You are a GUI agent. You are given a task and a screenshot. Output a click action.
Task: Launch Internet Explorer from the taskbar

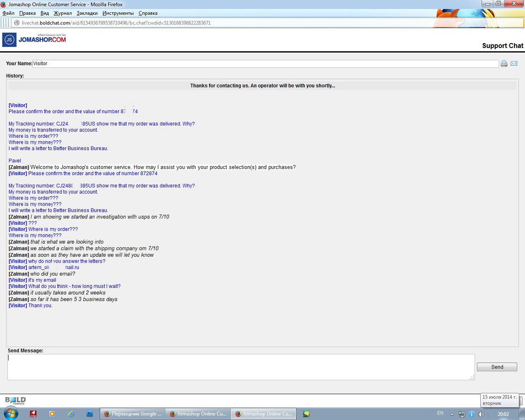(x=71, y=414)
